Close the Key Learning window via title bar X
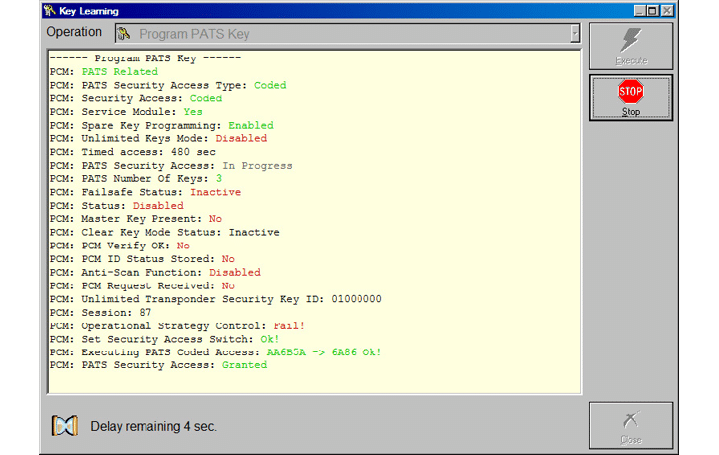Viewport: 719px width, 455px height. click(667, 10)
